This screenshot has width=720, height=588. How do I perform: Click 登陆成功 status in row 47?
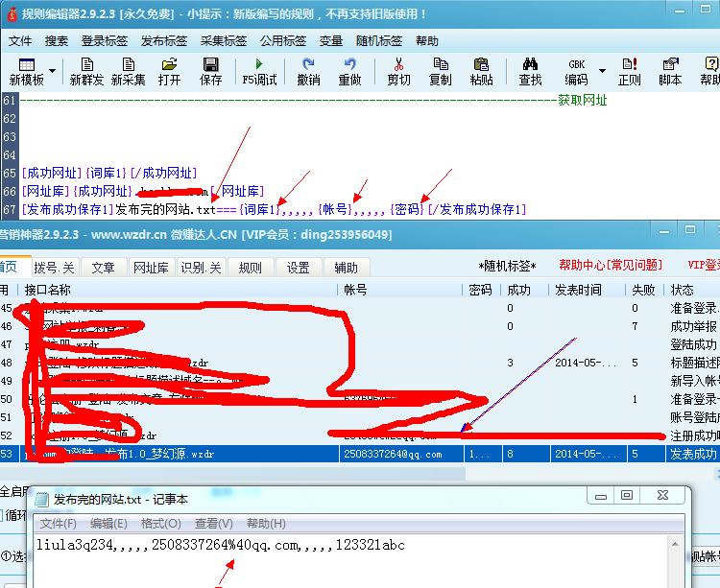pos(693,344)
